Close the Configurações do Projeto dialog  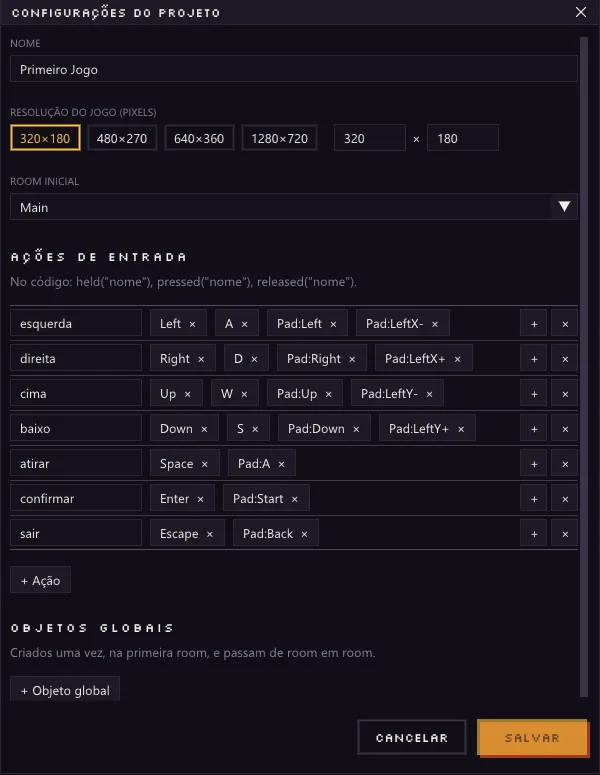tap(581, 12)
